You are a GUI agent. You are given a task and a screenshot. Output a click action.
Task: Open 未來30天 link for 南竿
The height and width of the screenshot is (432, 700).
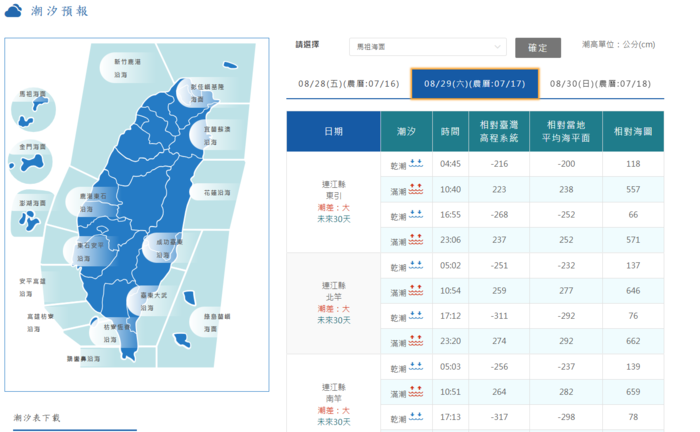pyautogui.click(x=333, y=422)
